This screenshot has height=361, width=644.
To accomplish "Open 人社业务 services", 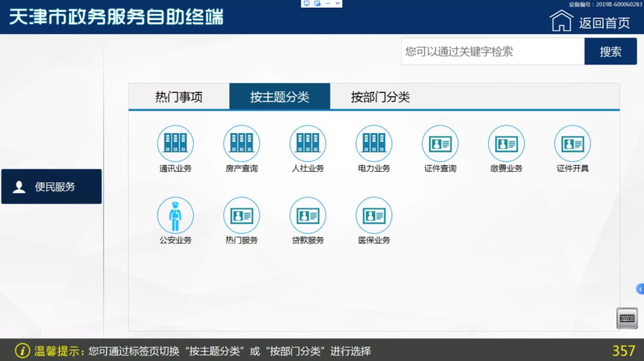I will click(x=308, y=144).
